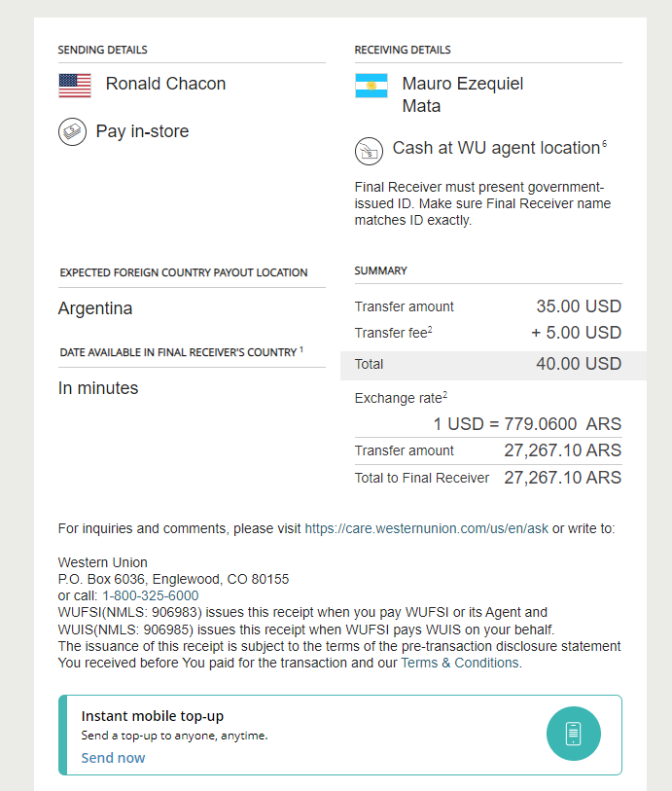Click the Instant mobile top-up heading

tap(153, 716)
